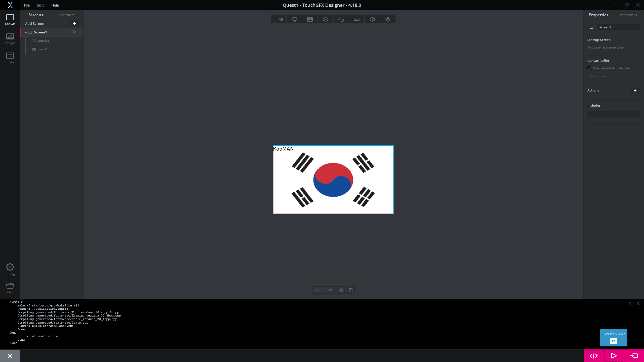Click the Startup Screen heading
Image resolution: width=644 pixels, height=362 pixels.
coord(599,40)
